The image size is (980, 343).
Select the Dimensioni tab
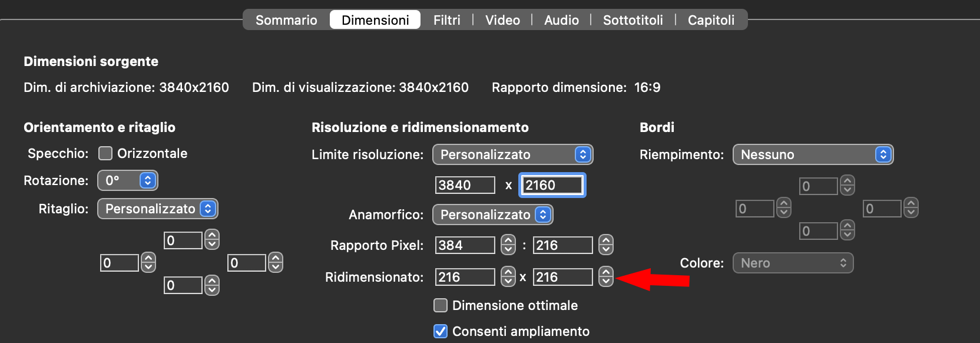tap(375, 20)
